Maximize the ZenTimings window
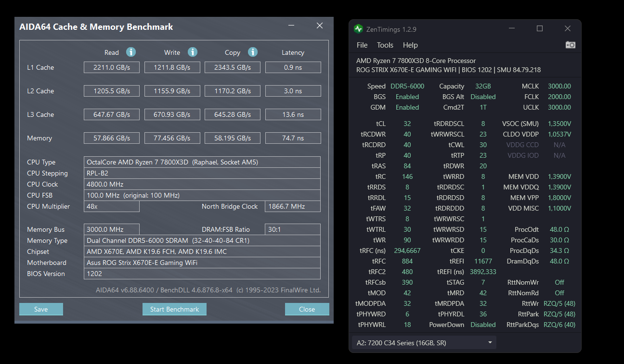 tap(540, 29)
